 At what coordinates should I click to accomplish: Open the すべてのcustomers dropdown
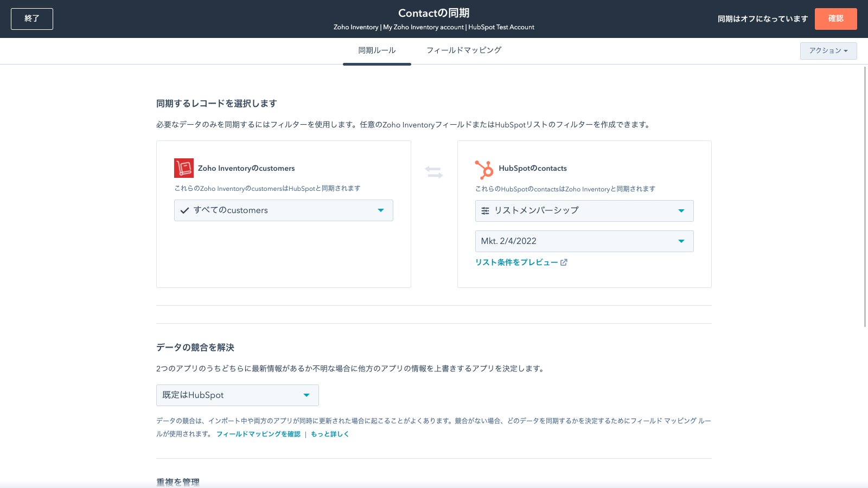283,210
